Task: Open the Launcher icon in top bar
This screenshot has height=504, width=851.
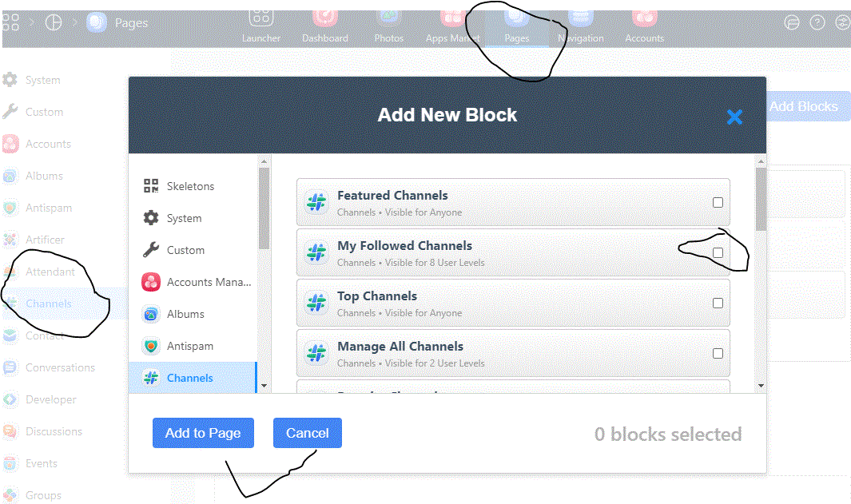Action: [x=261, y=18]
